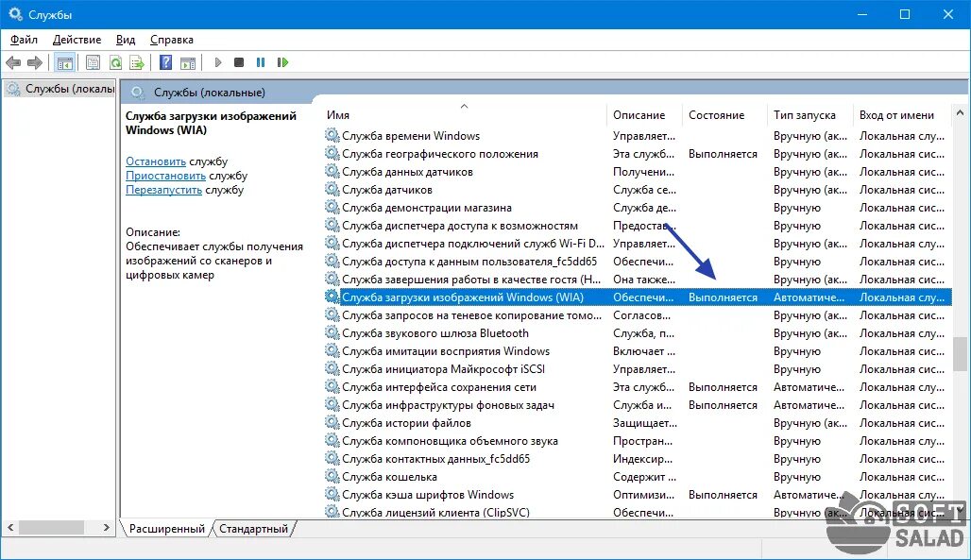This screenshot has height=560, width=971.
Task: Switch to the Расширенный tab
Action: click(166, 529)
